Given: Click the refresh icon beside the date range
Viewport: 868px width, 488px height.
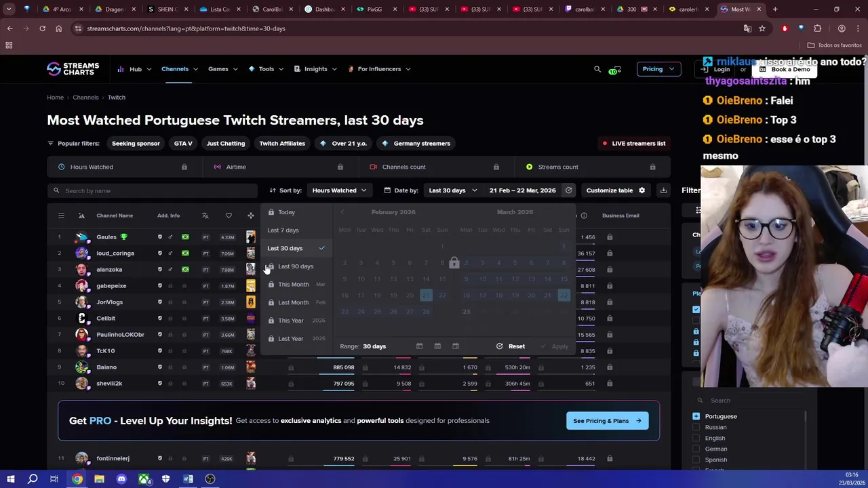Looking at the screenshot, I should (569, 190).
